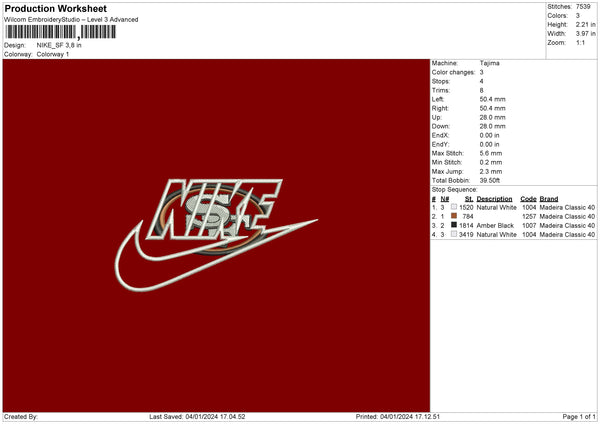Click the Amber Black swatch in row 3
The width and height of the screenshot is (600, 424).
454,225
